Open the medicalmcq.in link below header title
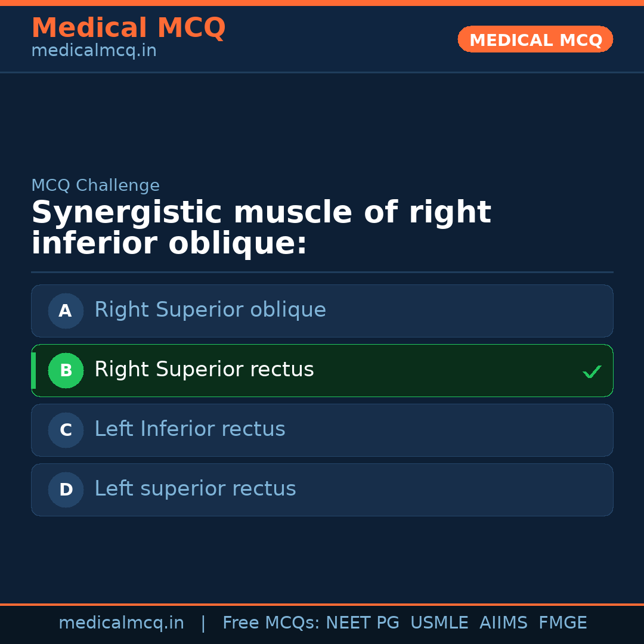 point(94,51)
